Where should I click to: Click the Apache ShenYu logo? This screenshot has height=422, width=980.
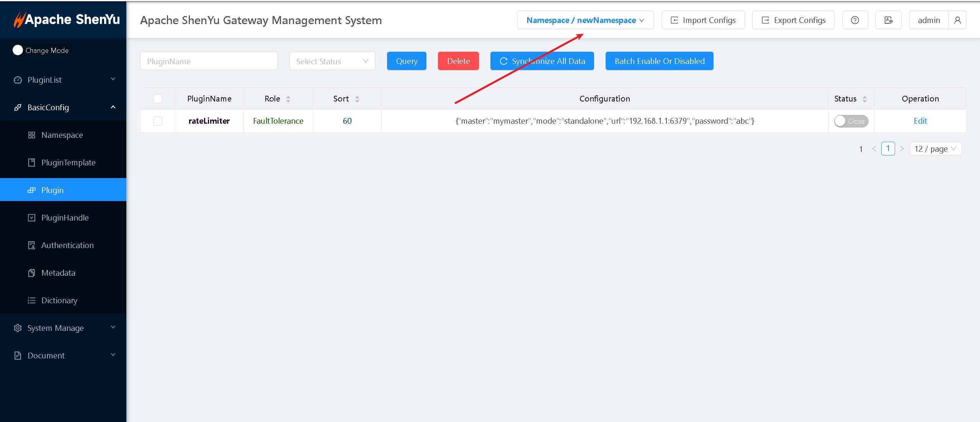pyautogui.click(x=67, y=20)
